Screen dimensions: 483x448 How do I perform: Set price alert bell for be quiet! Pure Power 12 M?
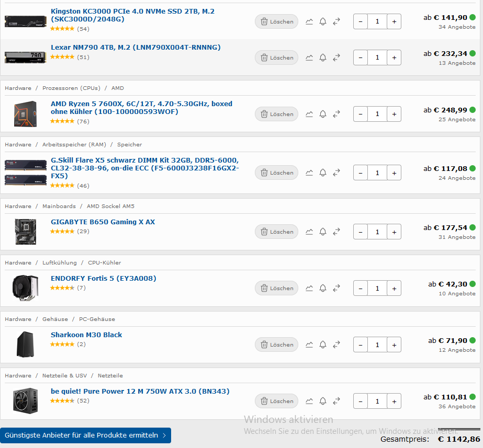(x=323, y=401)
